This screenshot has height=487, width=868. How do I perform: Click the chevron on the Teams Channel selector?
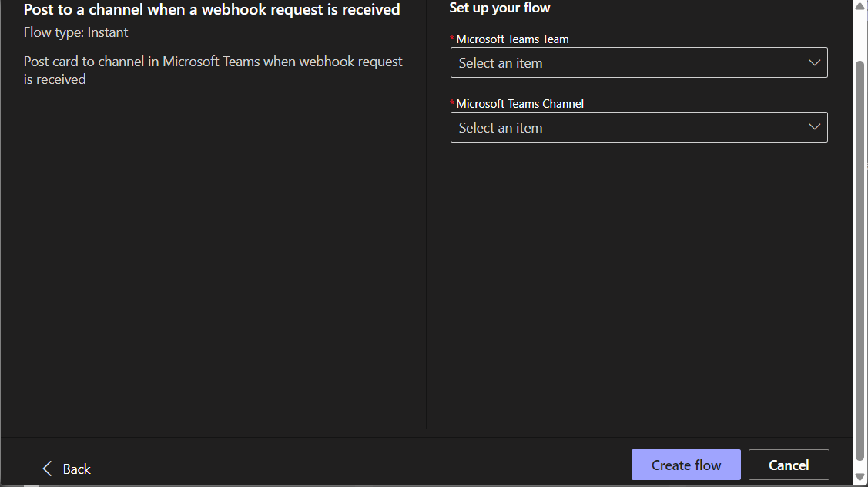pos(814,127)
